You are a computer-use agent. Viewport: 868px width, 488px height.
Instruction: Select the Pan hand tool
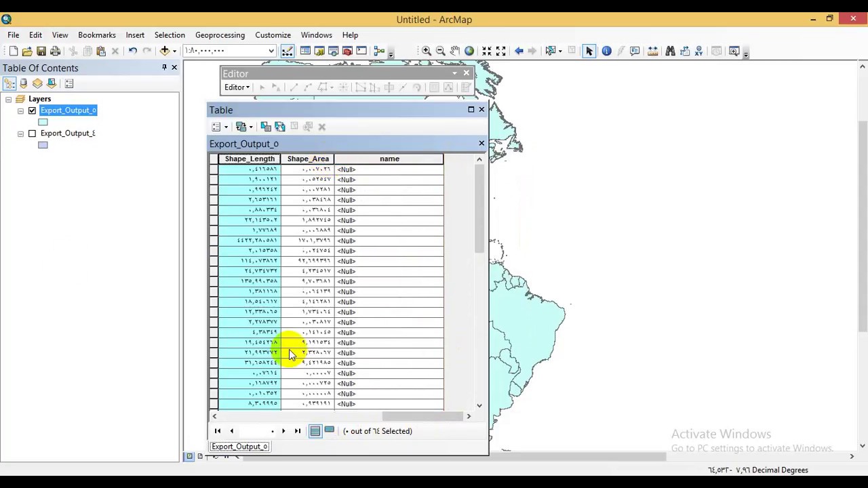coord(455,51)
